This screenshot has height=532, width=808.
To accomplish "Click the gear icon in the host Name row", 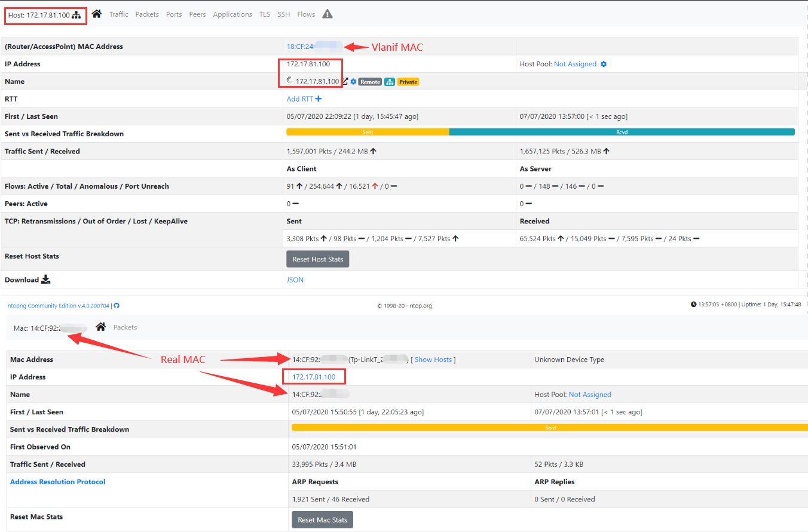I will [x=353, y=81].
